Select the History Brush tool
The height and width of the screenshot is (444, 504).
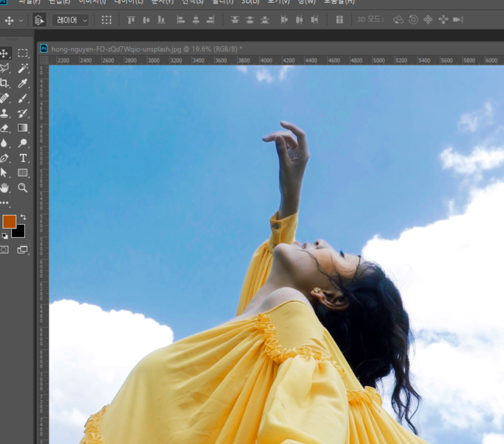22,113
